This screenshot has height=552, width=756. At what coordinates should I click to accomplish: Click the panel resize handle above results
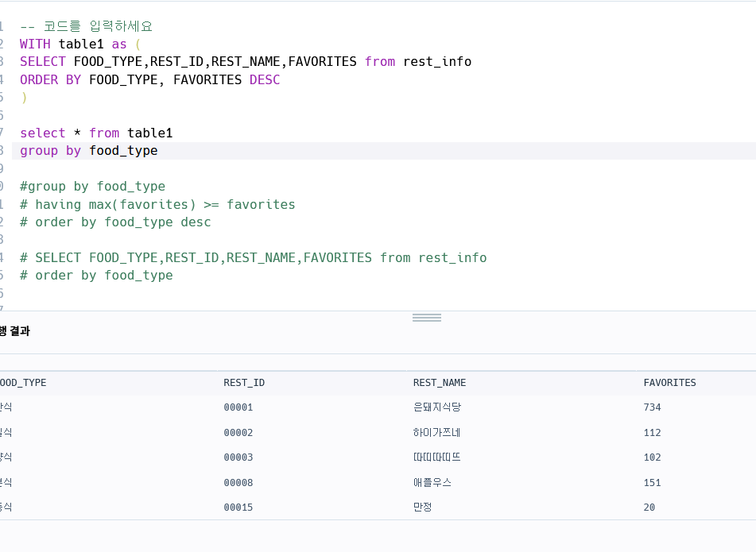(x=427, y=318)
